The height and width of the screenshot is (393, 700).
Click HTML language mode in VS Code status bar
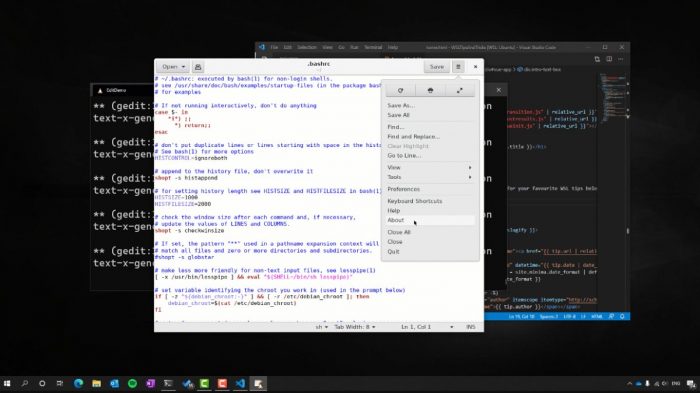pos(597,317)
